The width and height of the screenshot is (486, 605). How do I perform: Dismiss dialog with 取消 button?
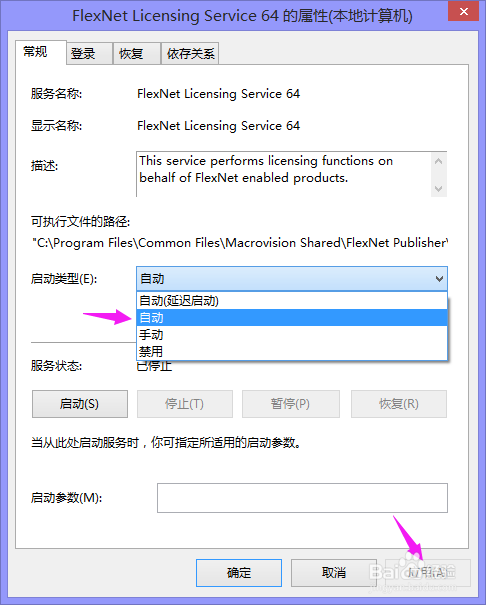tap(334, 573)
